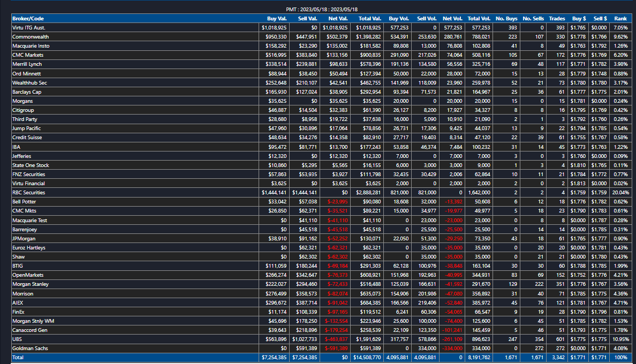Image resolution: width=636 pixels, height=364 pixels.
Task: Select the Canaccord Gen broker name
Action: point(29,330)
